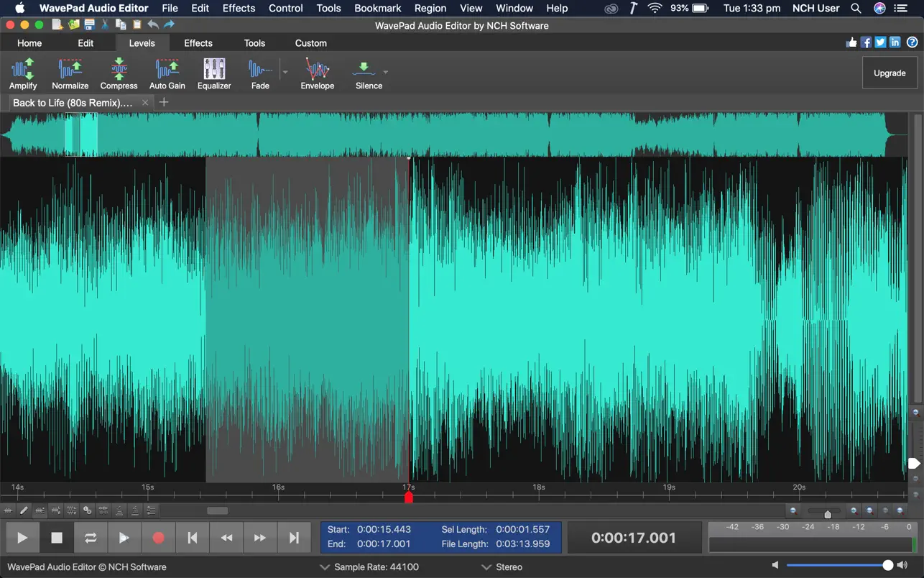This screenshot has width=924, height=578.
Task: Open the Sample Rate dropdown
Action: 369,567
